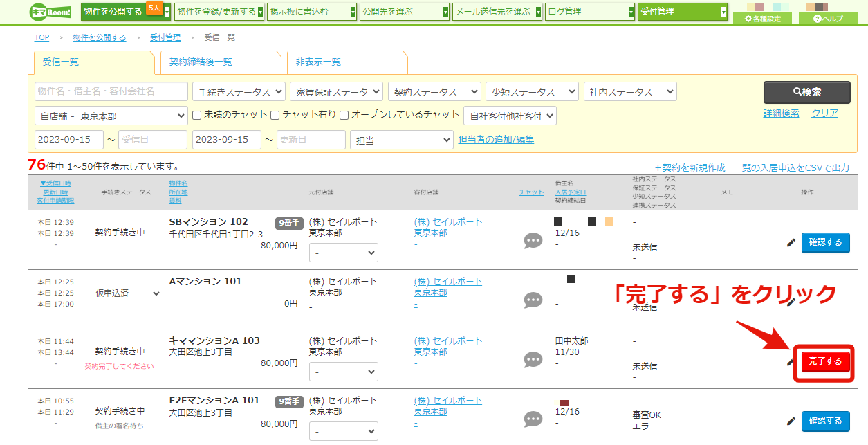The width and height of the screenshot is (868, 445).
Task: Open 掲示板に書込む menu
Action: [x=312, y=12]
